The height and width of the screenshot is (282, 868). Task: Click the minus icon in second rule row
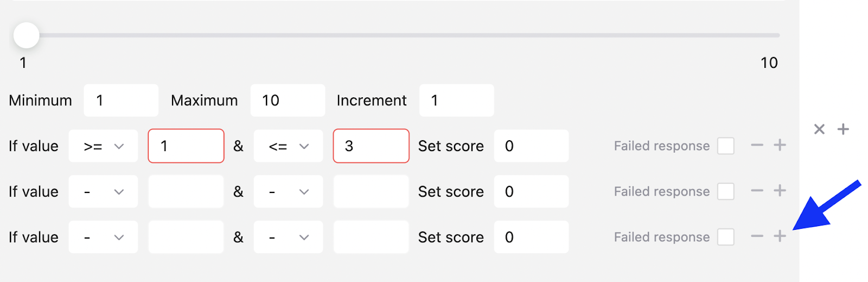[757, 191]
